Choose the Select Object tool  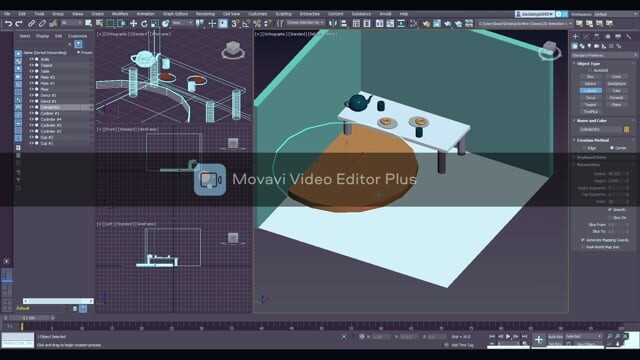pos(89,24)
